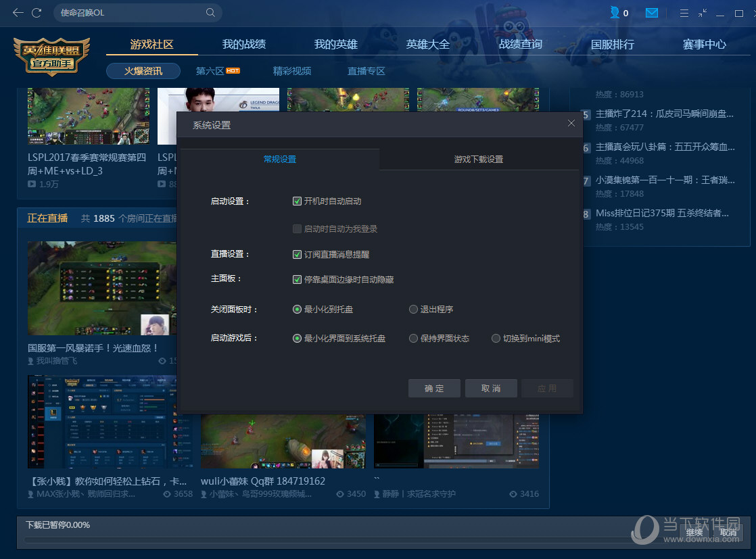Open the main menu hamburger icon
This screenshot has width=756, height=559.
[684, 13]
